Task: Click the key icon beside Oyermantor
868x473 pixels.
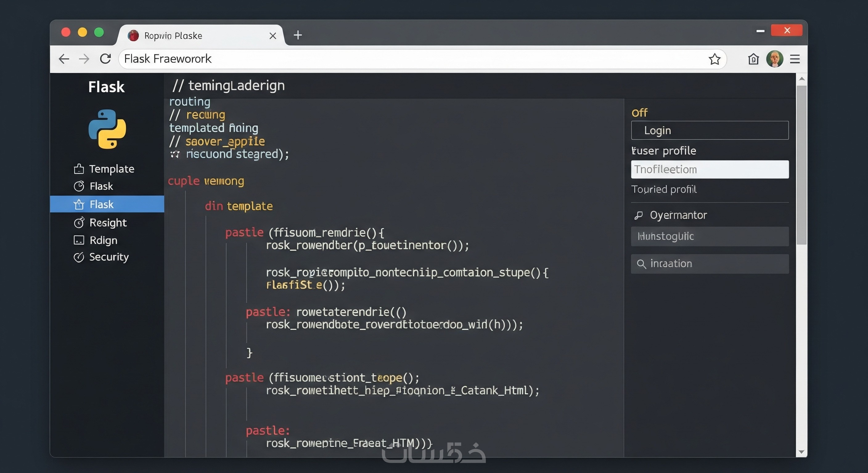Action: pos(639,215)
